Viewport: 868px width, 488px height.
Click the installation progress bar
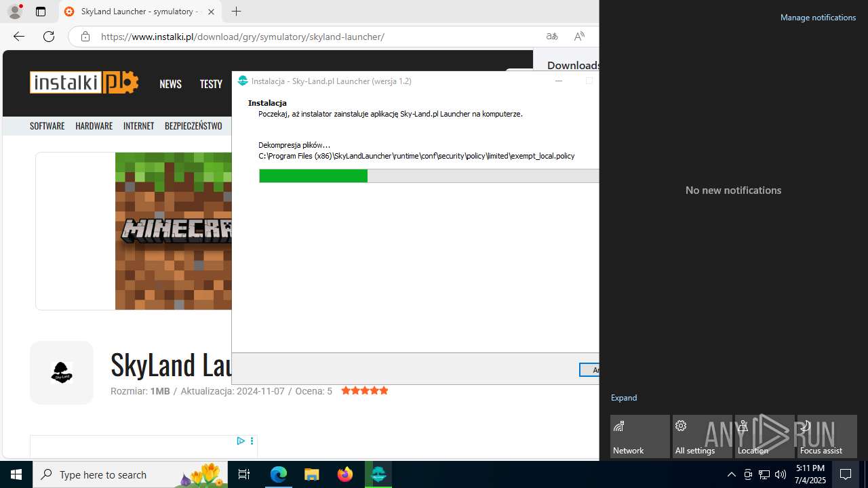[429, 176]
